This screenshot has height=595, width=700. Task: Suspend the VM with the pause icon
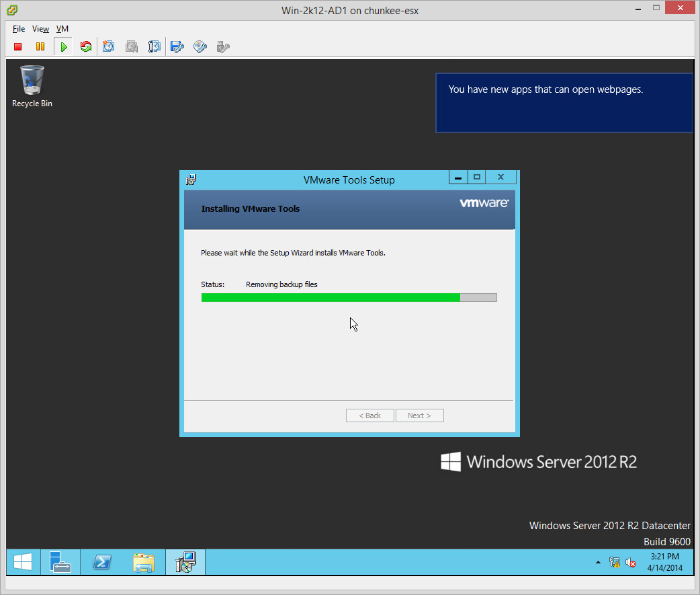pos(40,46)
